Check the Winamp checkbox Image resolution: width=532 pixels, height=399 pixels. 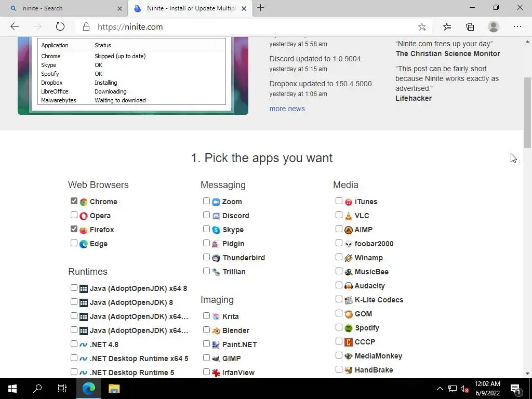click(339, 257)
